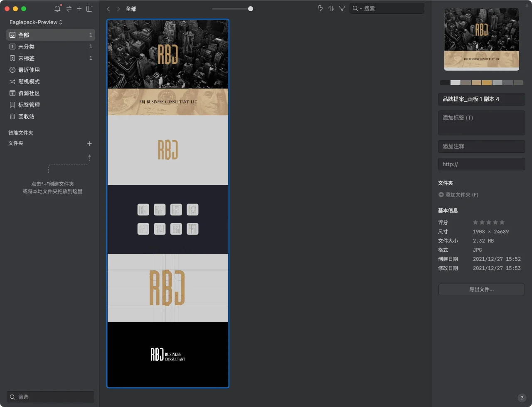Focus the 筛选 filter field
The height and width of the screenshot is (407, 532).
(50, 397)
